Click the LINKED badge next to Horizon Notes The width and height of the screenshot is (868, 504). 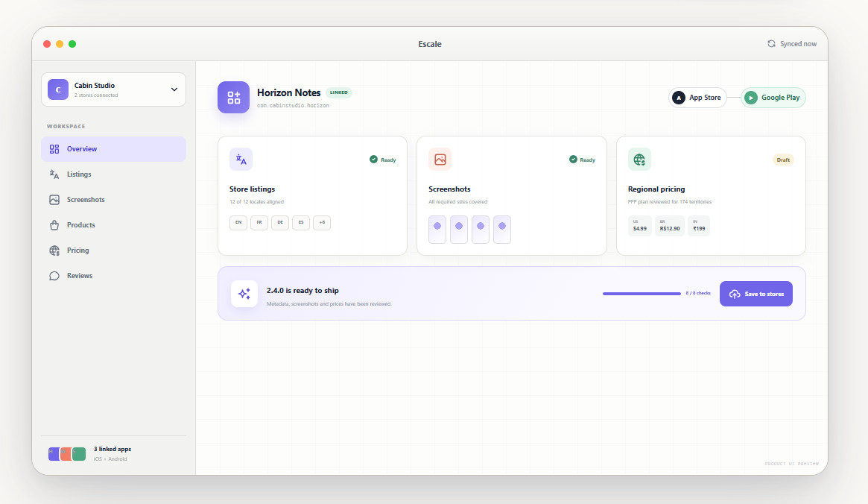click(339, 92)
